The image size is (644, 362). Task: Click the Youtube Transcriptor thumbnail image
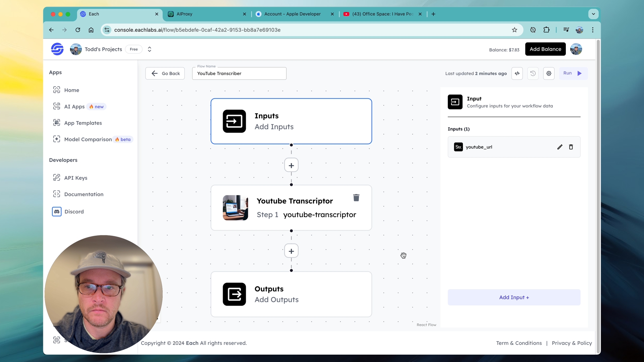pos(235,208)
